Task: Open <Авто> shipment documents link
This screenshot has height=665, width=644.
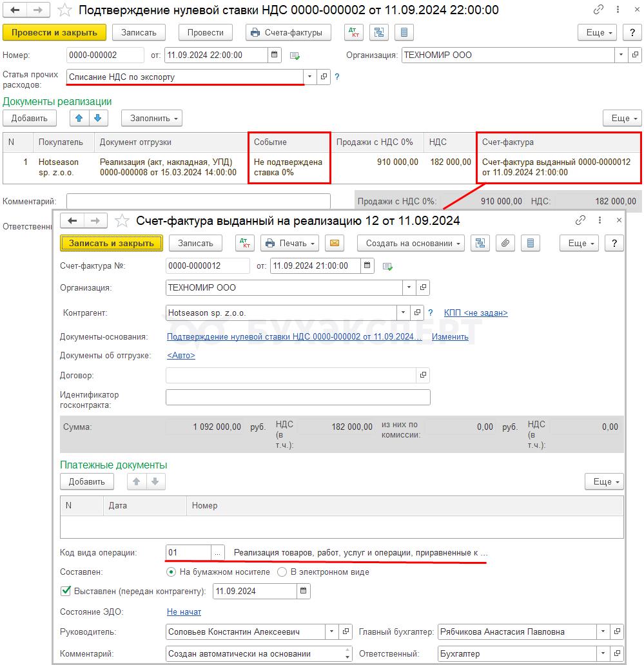Action: pyautogui.click(x=181, y=355)
